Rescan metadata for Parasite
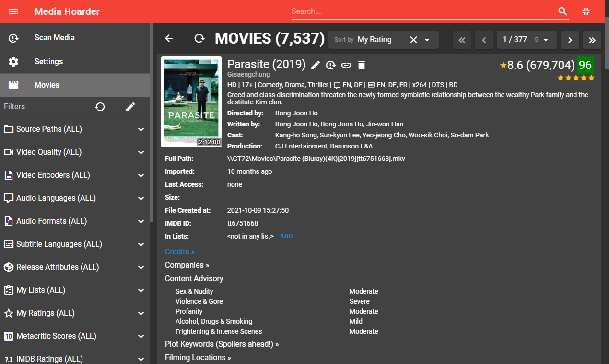This screenshot has height=364, width=609. (x=331, y=65)
